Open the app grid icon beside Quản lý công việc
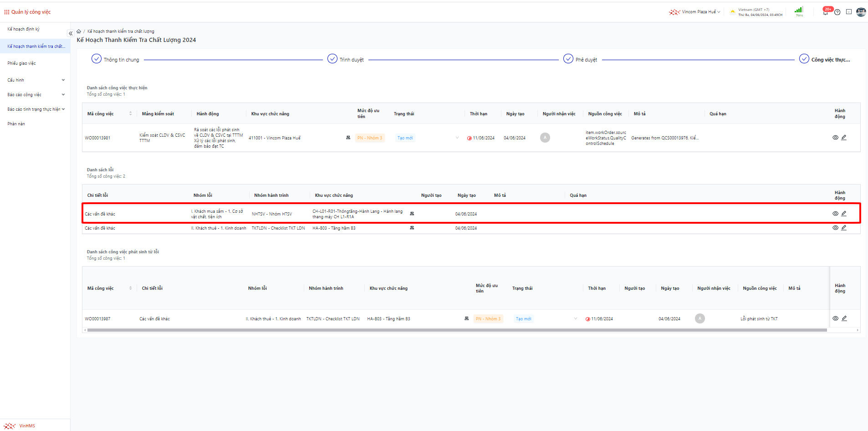Viewport: 868px width, 431px height. click(6, 12)
